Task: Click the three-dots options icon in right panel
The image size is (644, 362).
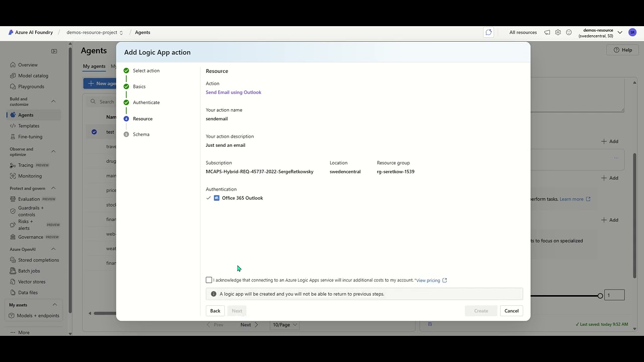Action: [616, 158]
